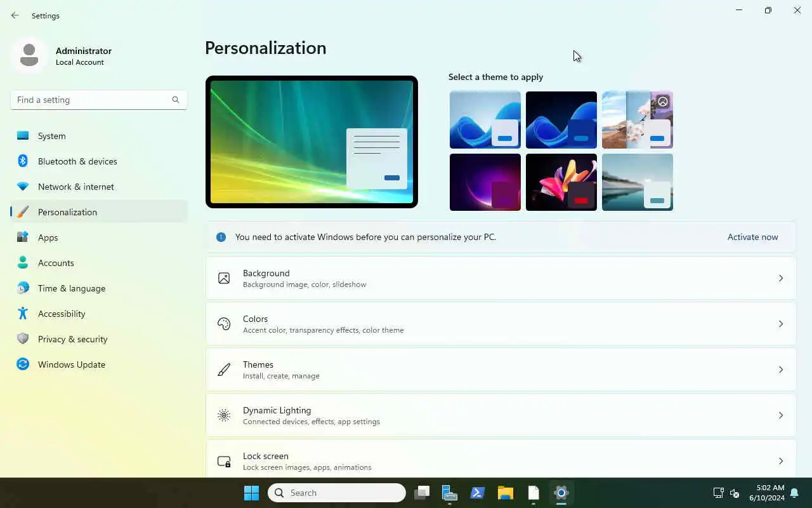The image size is (812, 508).
Task: Apply the purple Glow theme
Action: click(x=485, y=182)
